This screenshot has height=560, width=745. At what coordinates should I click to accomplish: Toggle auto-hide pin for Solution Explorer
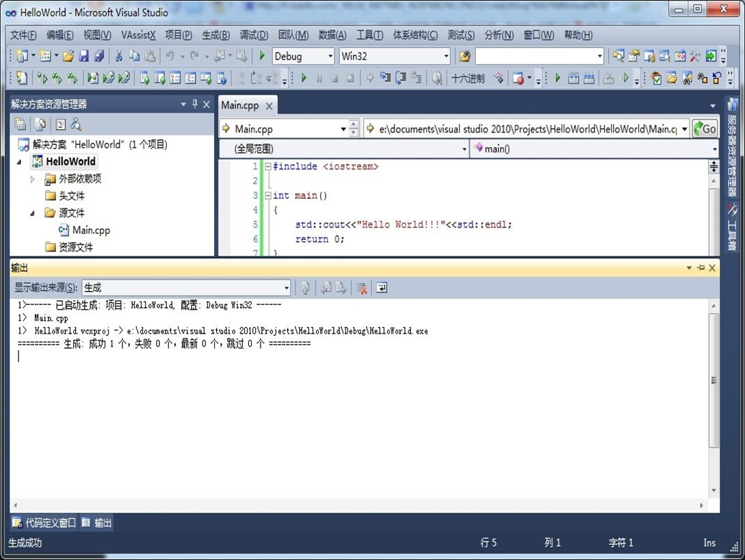195,104
